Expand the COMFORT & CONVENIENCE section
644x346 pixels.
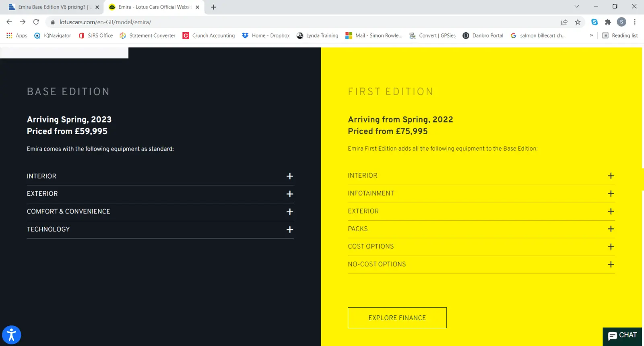point(289,212)
